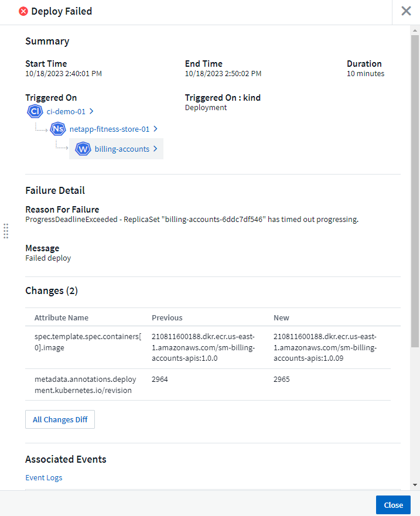Click the New column header
The image size is (420, 516).
(281, 317)
